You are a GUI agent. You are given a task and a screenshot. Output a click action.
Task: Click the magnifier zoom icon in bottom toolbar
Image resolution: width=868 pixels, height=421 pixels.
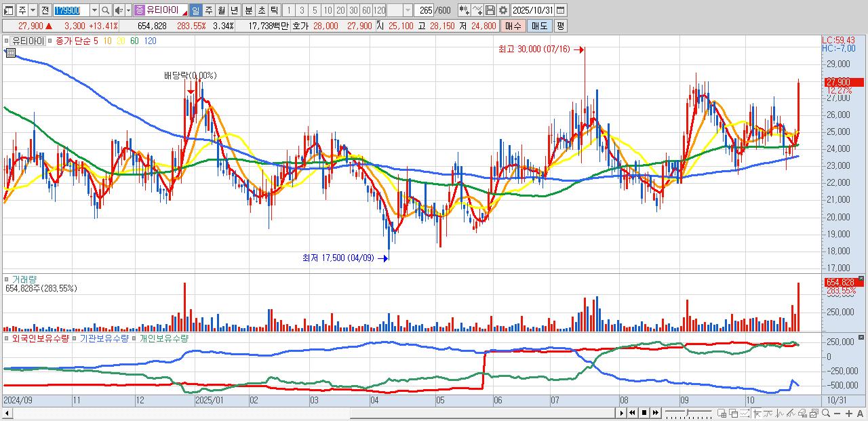click(826, 413)
